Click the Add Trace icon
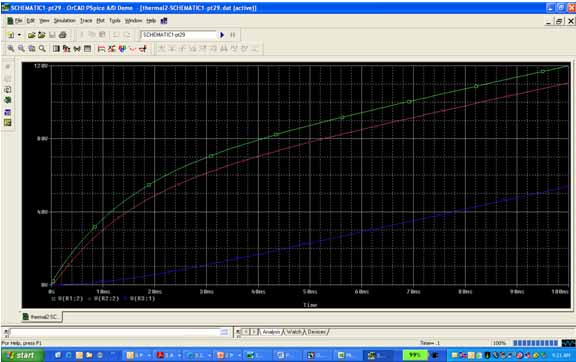Screen dimensions: 576x362 102,49
